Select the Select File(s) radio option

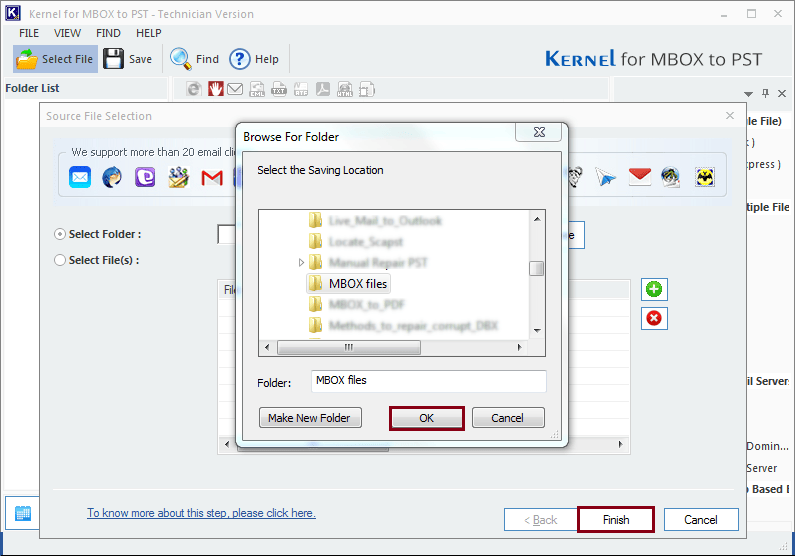pyautogui.click(x=60, y=260)
